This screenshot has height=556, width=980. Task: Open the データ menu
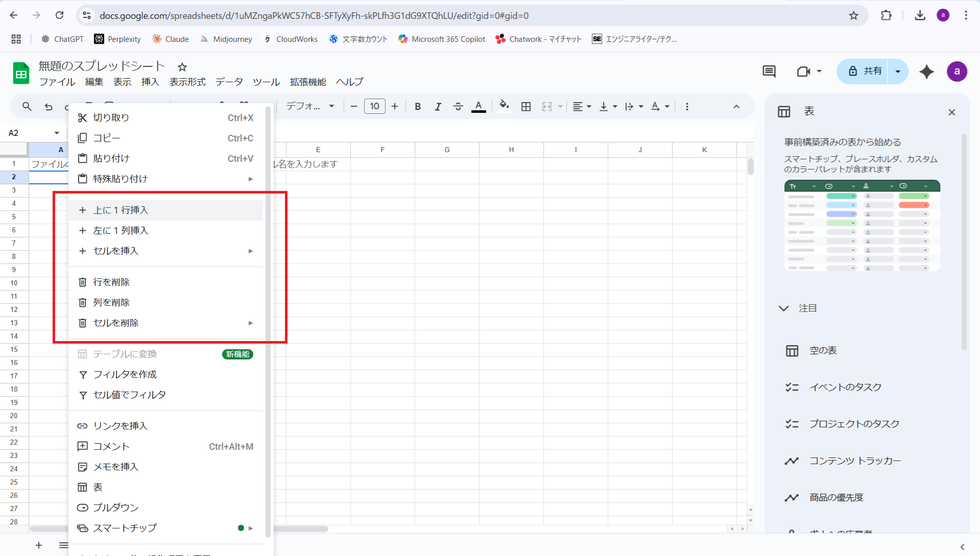pos(229,82)
